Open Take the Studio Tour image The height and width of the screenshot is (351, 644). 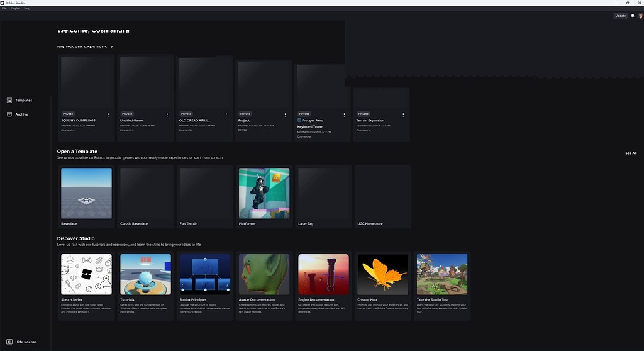(441, 274)
